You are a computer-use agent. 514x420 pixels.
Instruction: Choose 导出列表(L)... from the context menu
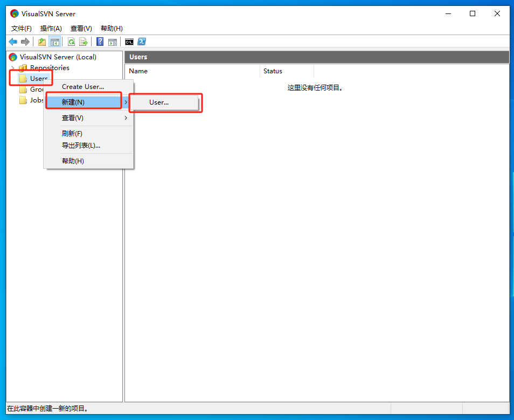(88, 146)
